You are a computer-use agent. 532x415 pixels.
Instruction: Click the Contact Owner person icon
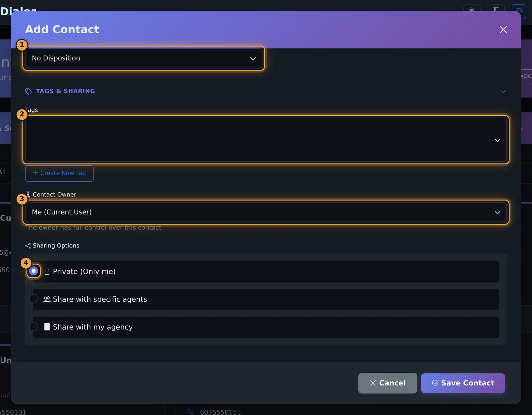pos(28,195)
